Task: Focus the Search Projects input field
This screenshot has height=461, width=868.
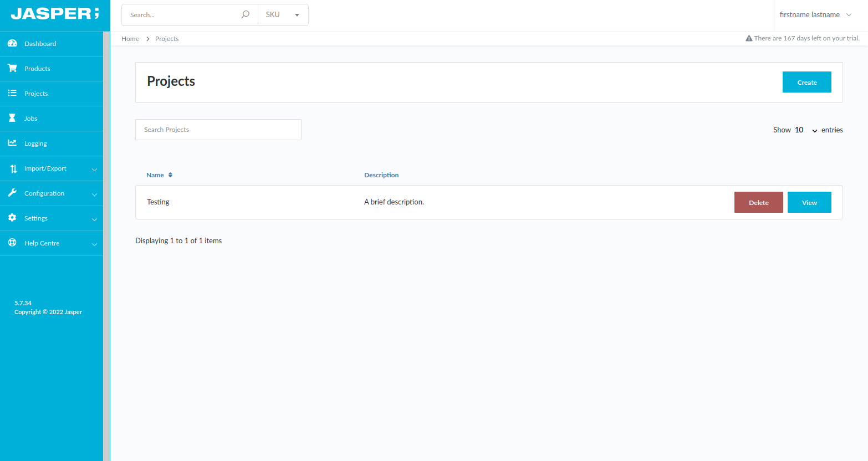Action: (218, 130)
